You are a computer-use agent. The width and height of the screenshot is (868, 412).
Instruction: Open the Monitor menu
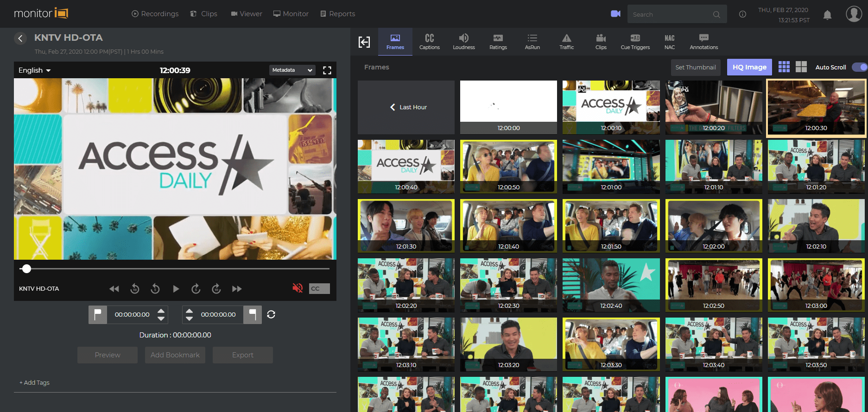(291, 14)
